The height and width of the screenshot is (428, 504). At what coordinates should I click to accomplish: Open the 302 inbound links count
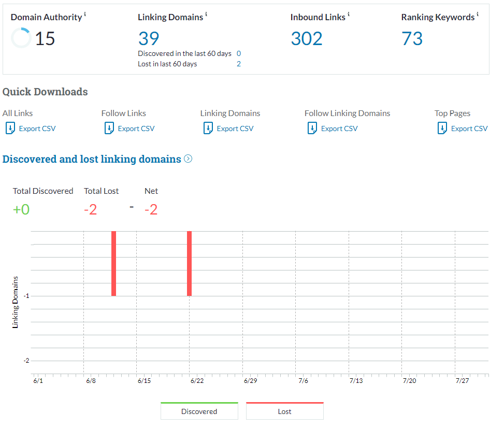tap(306, 38)
